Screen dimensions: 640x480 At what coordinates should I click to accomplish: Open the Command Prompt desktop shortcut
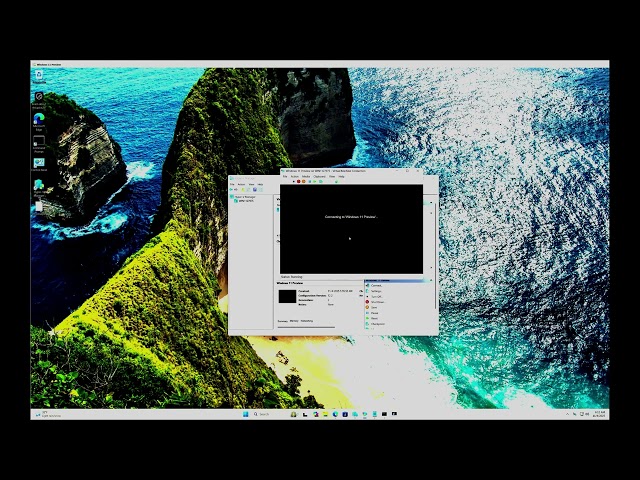(39, 144)
